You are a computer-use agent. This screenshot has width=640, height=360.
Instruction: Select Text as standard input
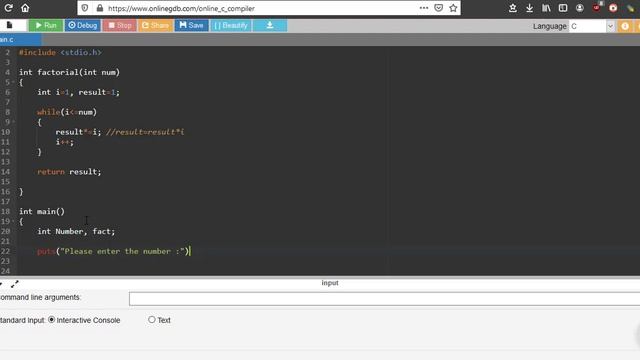point(152,320)
